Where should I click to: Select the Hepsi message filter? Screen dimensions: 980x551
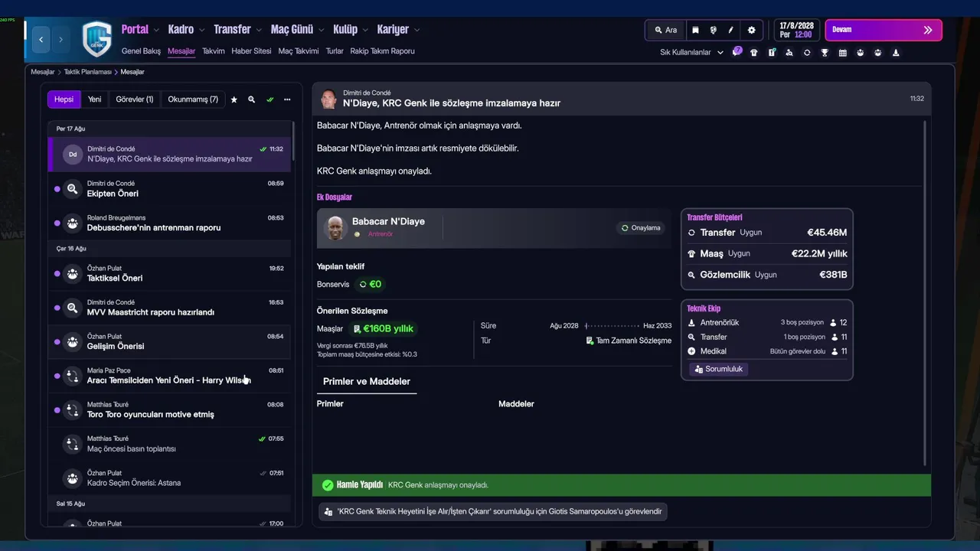(64, 99)
